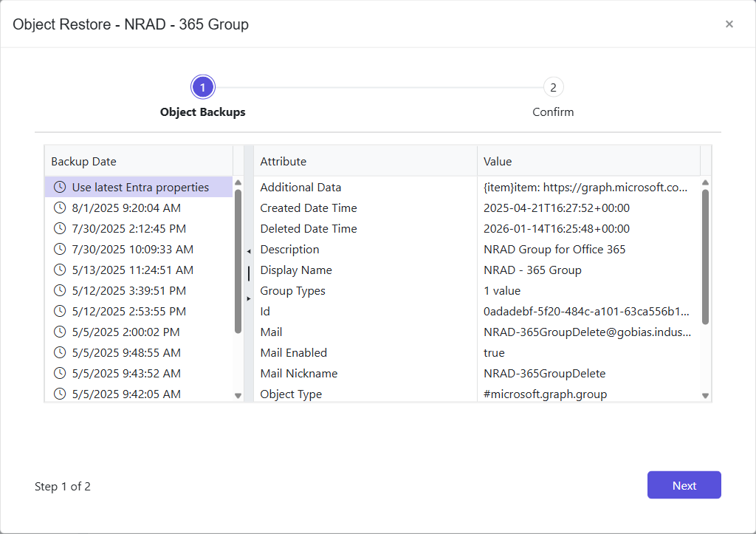
Task: Click the clock icon beside 7/30/2025 2:12:45 PM
Action: click(x=60, y=228)
